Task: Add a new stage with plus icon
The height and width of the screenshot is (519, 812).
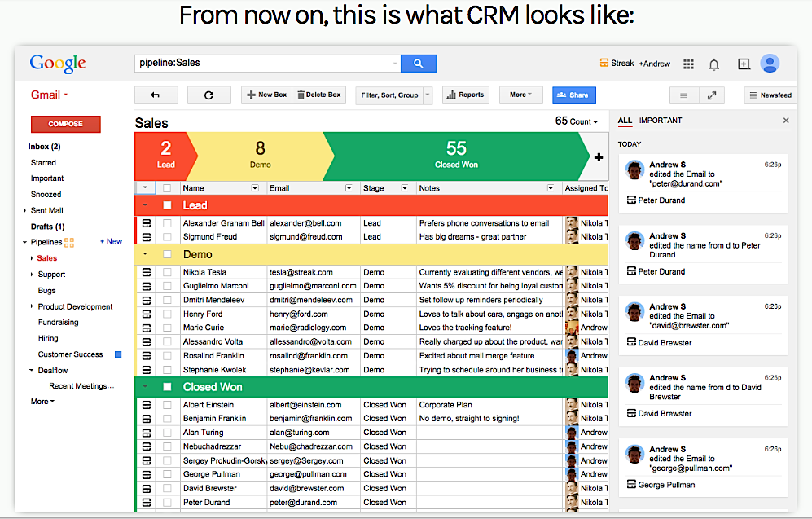Action: [599, 157]
